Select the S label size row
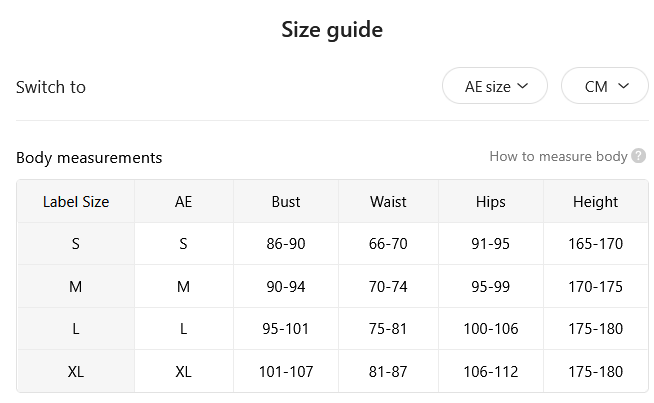The image size is (654, 403). [332, 244]
